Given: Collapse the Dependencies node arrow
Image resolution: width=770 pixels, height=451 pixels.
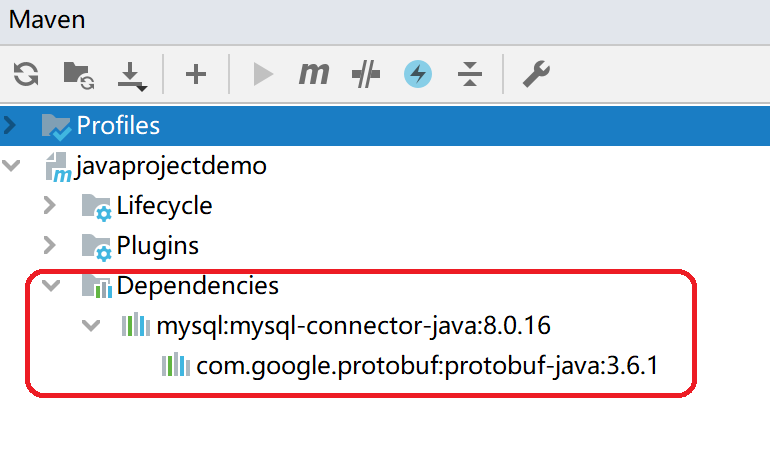Looking at the screenshot, I should pyautogui.click(x=51, y=286).
